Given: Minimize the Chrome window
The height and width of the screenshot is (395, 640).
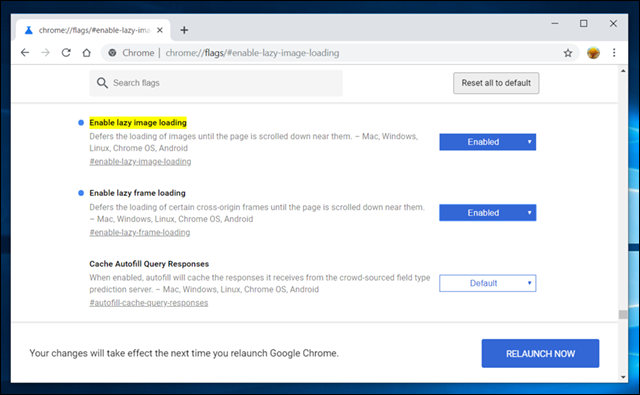Looking at the screenshot, I should tap(555, 24).
